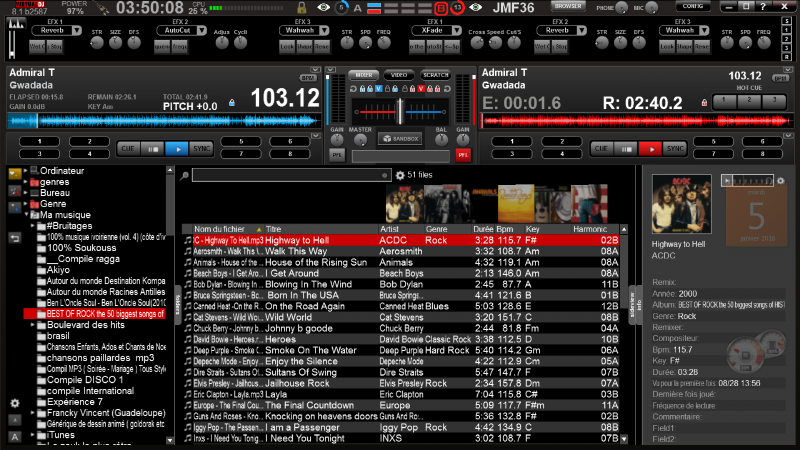This screenshot has width=800, height=450.
Task: Toggle the blue and red deck layout bars
Action: (x=374, y=8)
